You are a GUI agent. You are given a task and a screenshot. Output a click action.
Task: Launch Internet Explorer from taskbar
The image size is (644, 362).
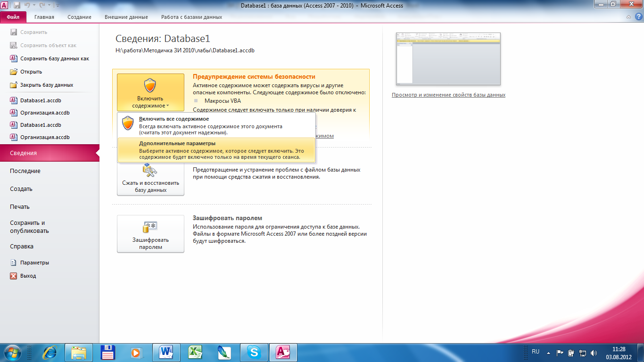coord(50,353)
